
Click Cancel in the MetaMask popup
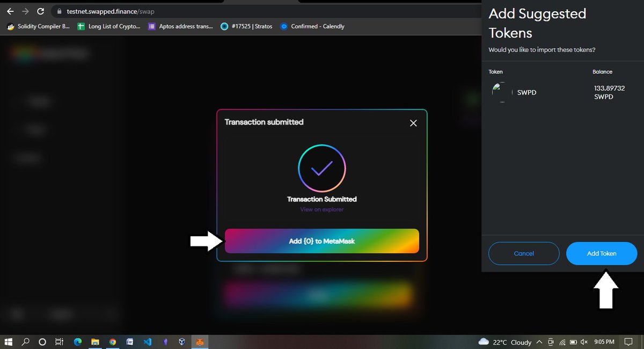(524, 253)
